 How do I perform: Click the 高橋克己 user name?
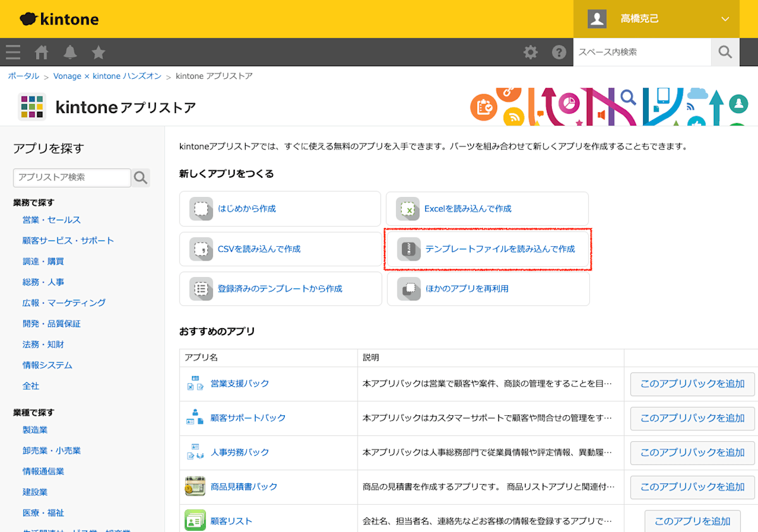point(639,19)
